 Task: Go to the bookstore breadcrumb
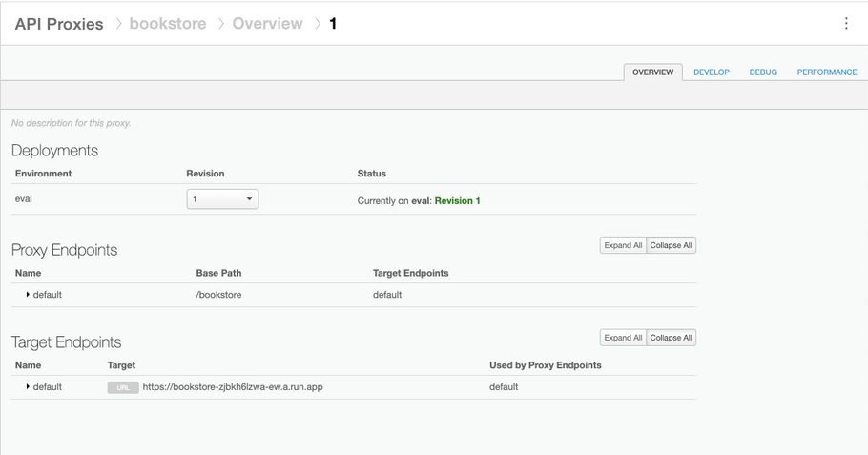pyautogui.click(x=168, y=24)
